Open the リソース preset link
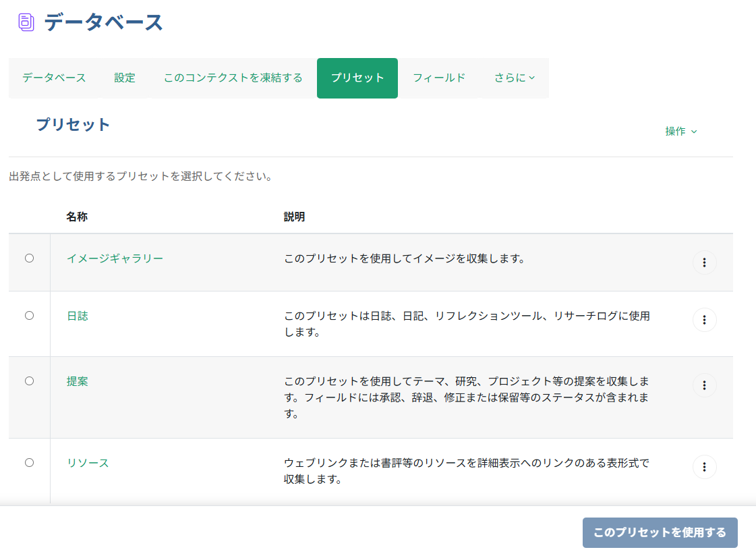756x556 pixels. point(87,464)
